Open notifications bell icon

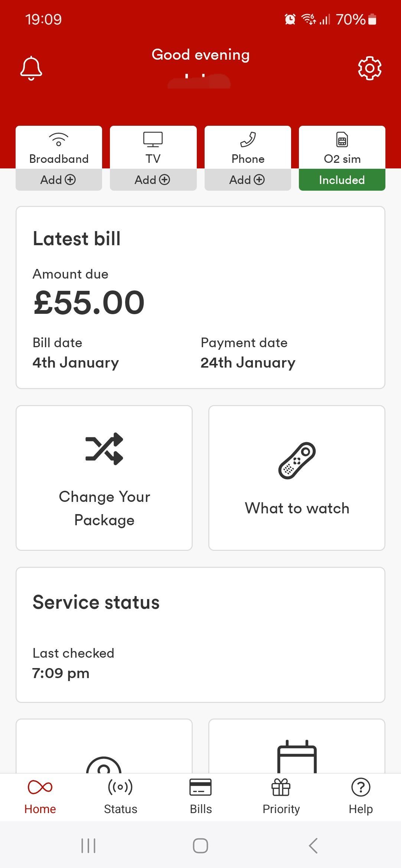[x=31, y=68]
